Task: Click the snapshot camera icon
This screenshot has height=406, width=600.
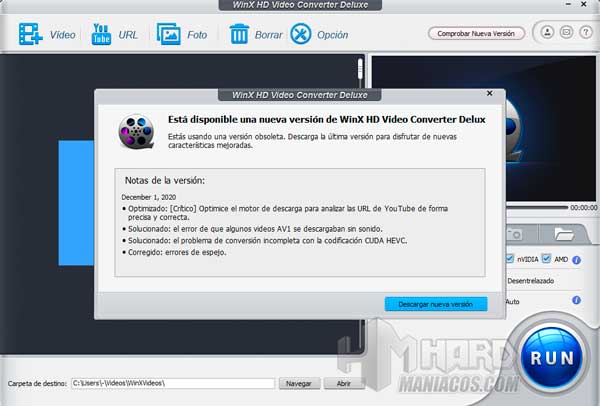Action: tap(514, 234)
